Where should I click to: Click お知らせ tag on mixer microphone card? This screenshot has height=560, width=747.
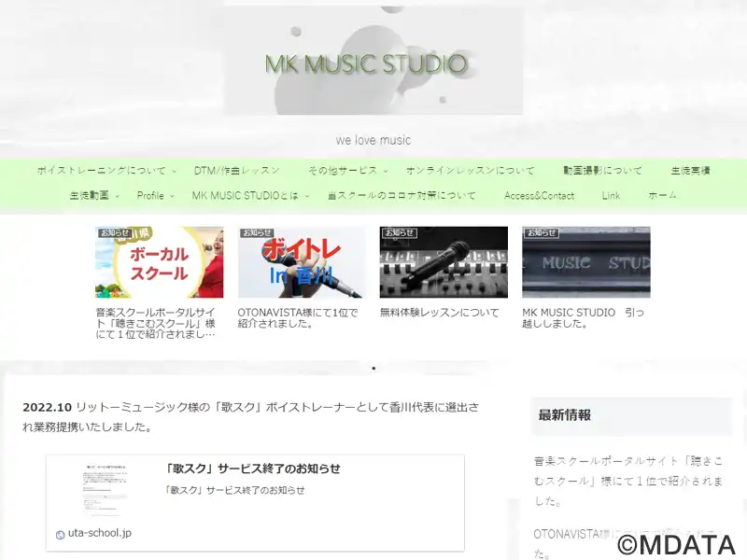(x=400, y=232)
